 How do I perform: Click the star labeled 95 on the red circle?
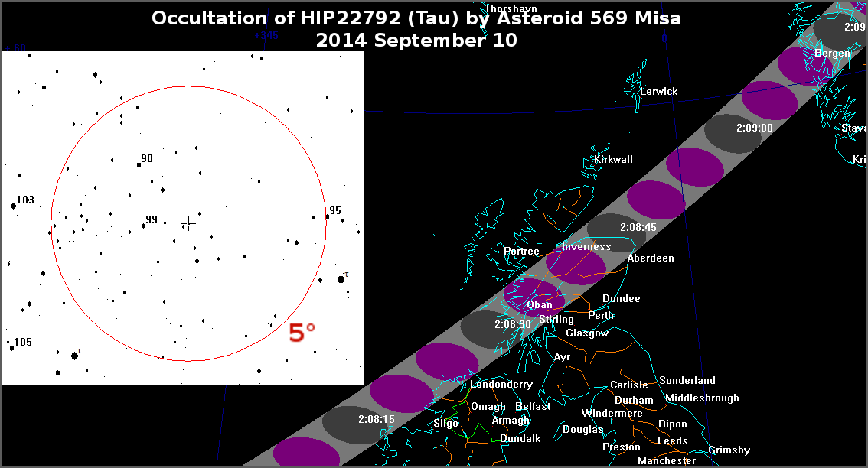pyautogui.click(x=327, y=216)
